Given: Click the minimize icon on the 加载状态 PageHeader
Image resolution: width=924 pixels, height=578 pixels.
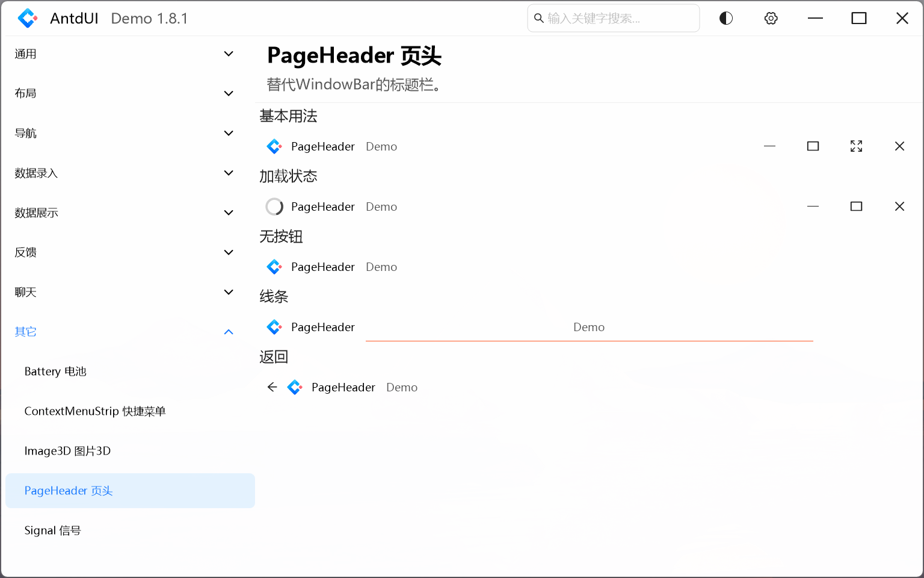Looking at the screenshot, I should tap(813, 206).
